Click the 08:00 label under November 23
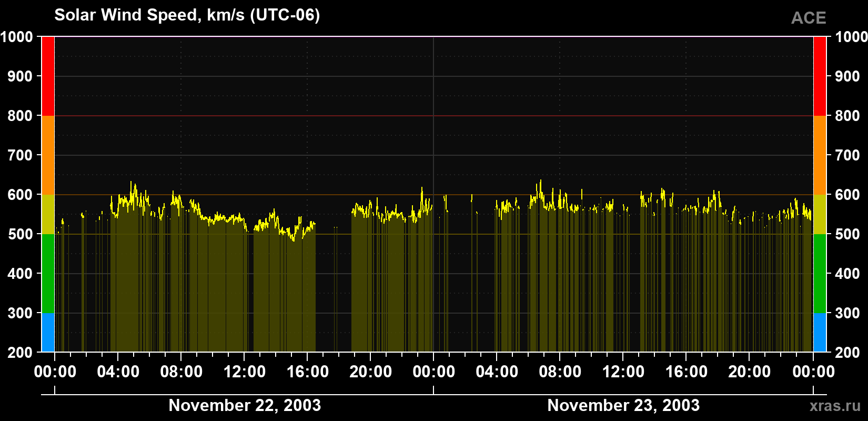Viewport: 868px width, 421px height. click(560, 372)
